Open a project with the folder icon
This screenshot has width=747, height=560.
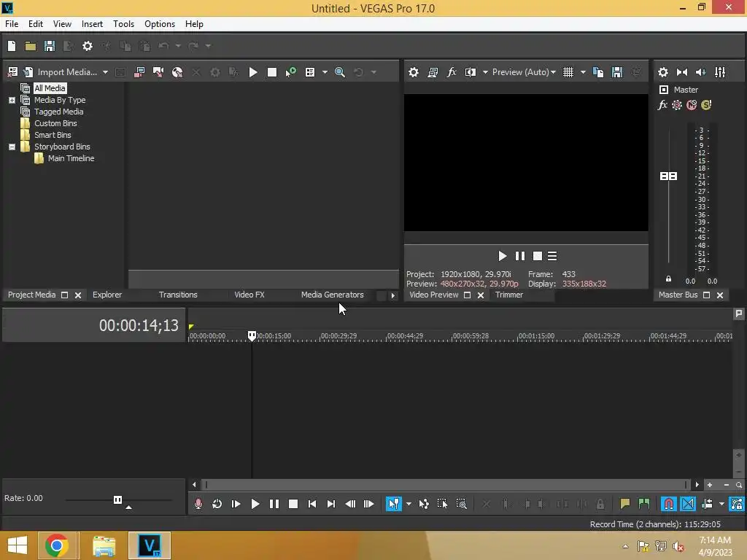pos(31,46)
